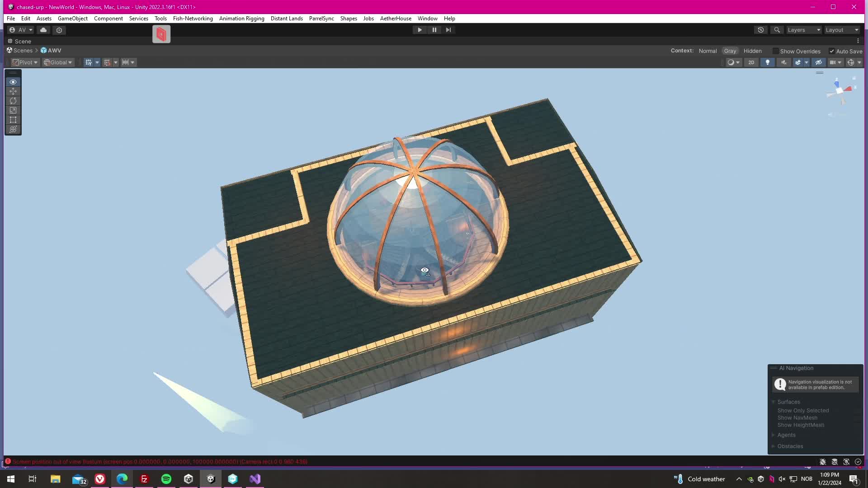Click the Spotify icon in taskbar
The height and width of the screenshot is (488, 868).
click(x=166, y=479)
